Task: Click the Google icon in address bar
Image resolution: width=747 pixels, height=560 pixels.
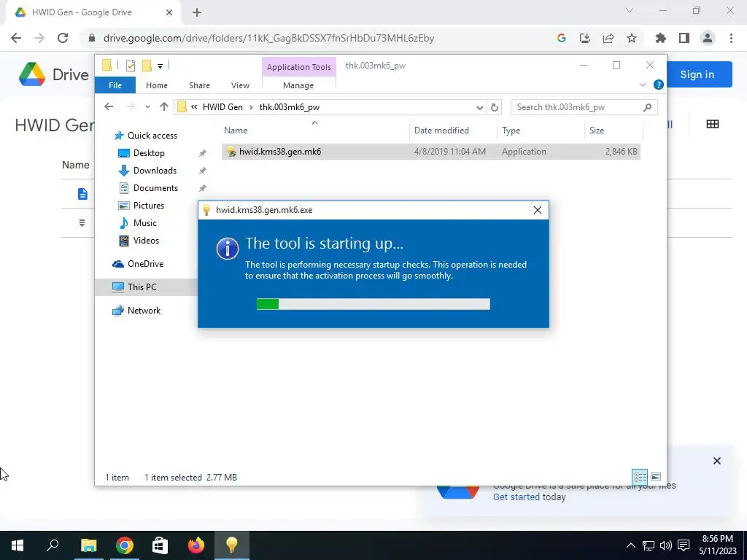Action: 562,38
